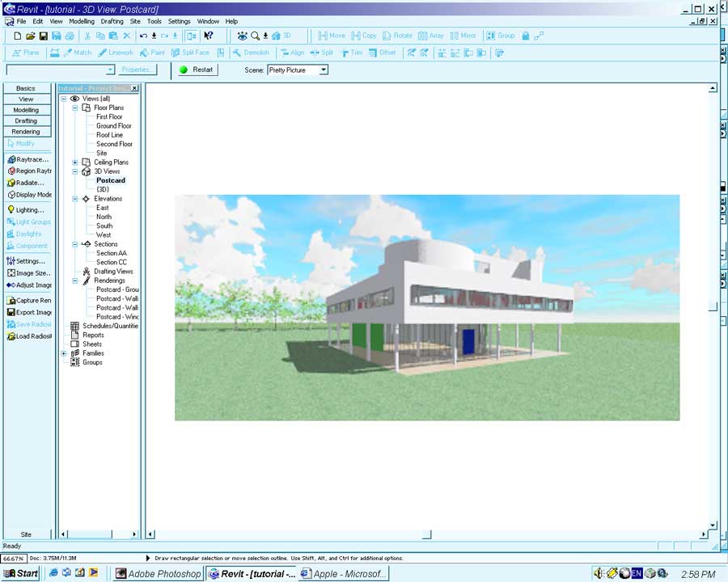Close the project browser panel

click(x=135, y=88)
